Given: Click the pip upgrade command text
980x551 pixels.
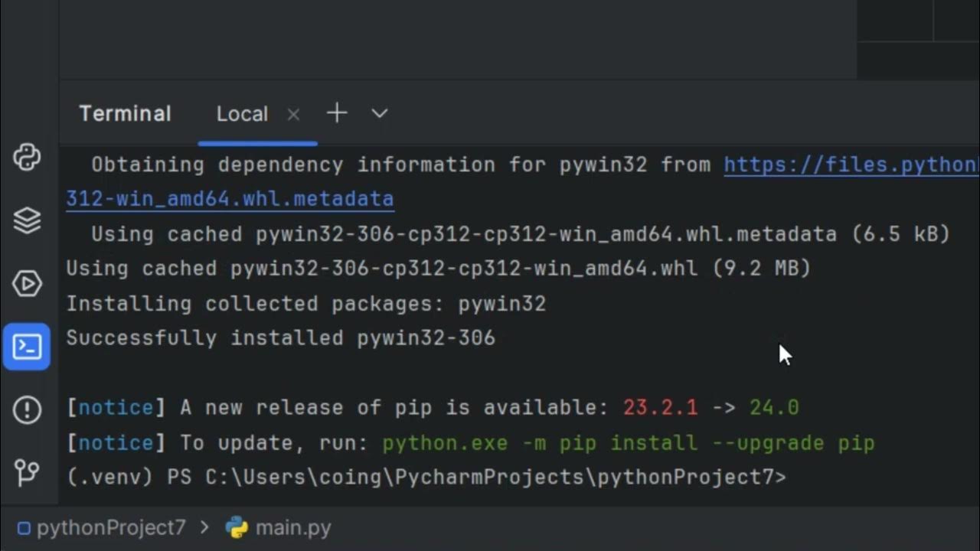Looking at the screenshot, I should (628, 443).
